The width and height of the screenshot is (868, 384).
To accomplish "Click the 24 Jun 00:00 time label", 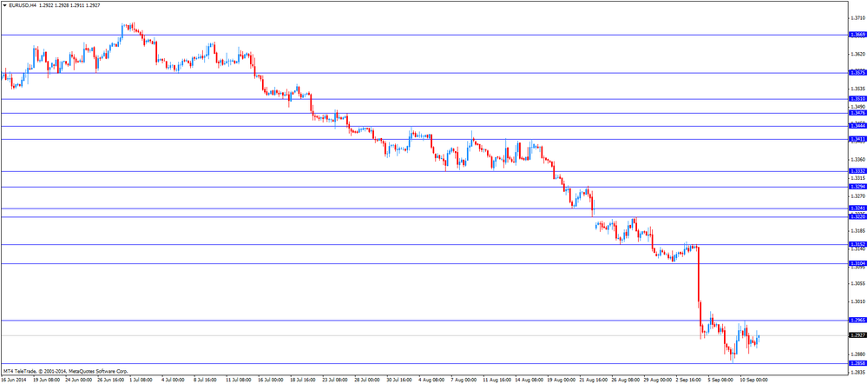I will point(78,381).
